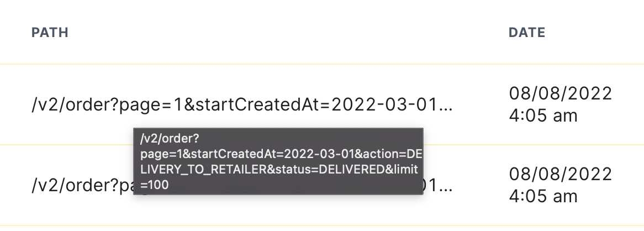The width and height of the screenshot is (644, 231).
Task: Click the second row's 4:05 am time
Action: 543,197
